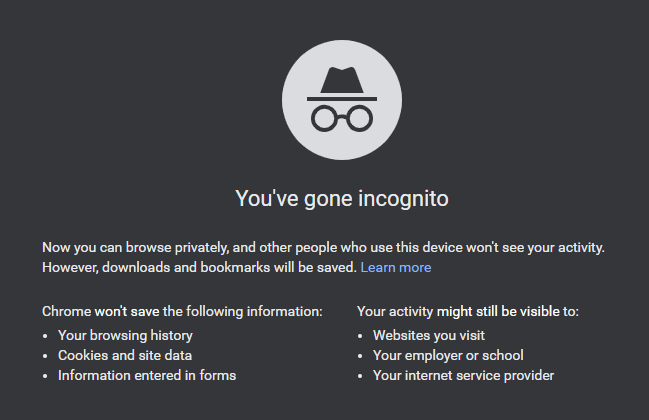Screen dimensions: 649x420
Task: Select the "Your employer or school" list item
Action: click(448, 355)
